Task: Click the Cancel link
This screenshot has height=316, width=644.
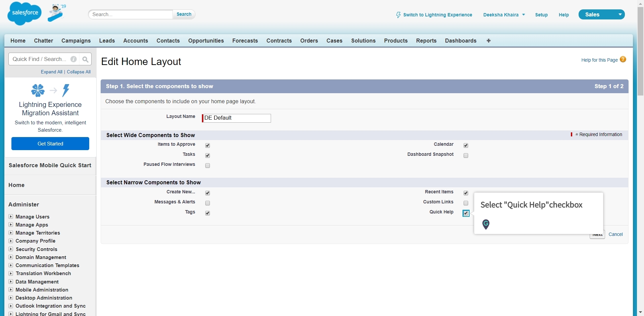Action: pos(615,234)
